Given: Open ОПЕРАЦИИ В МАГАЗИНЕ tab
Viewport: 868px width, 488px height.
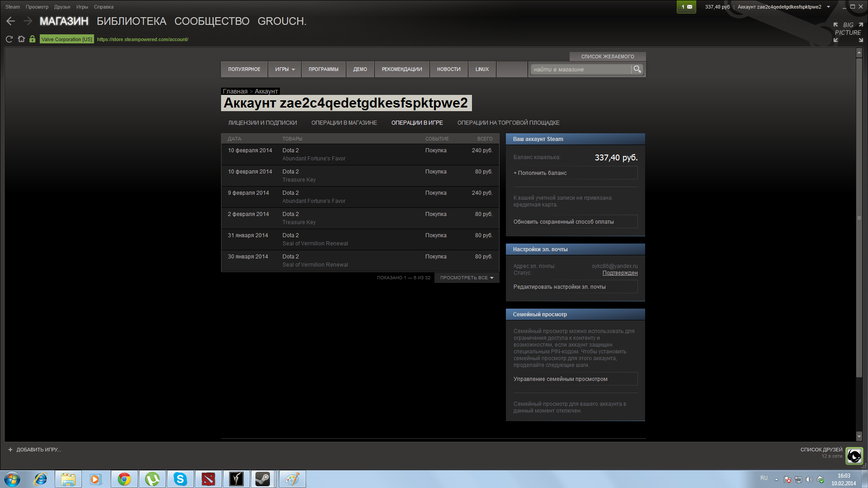Looking at the screenshot, I should 344,122.
